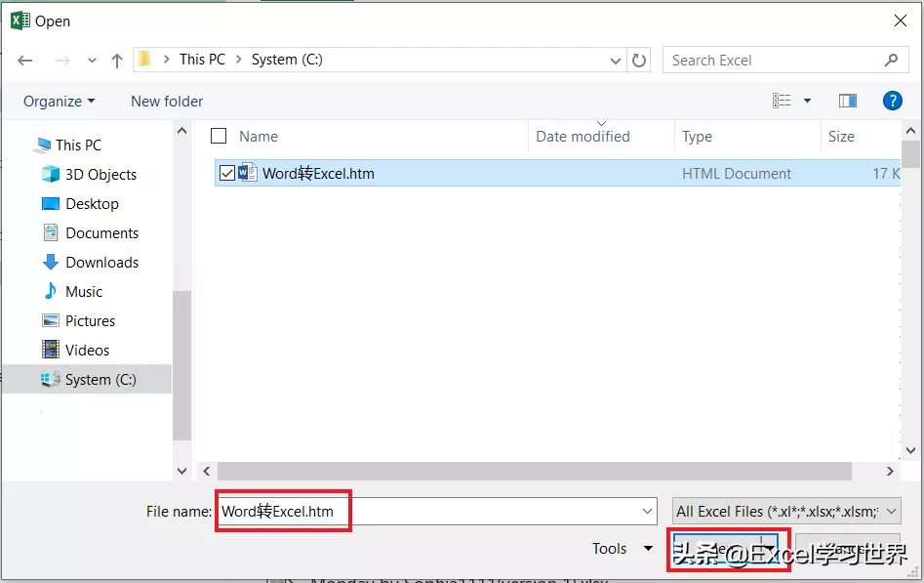Refresh the current folder view
The width and height of the screenshot is (924, 583).
(639, 61)
